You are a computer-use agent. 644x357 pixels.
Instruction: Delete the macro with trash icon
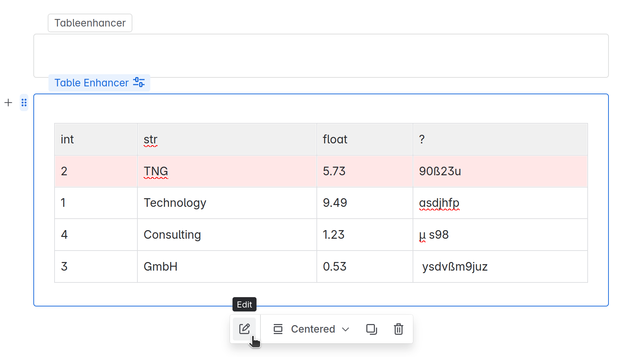[398, 329]
